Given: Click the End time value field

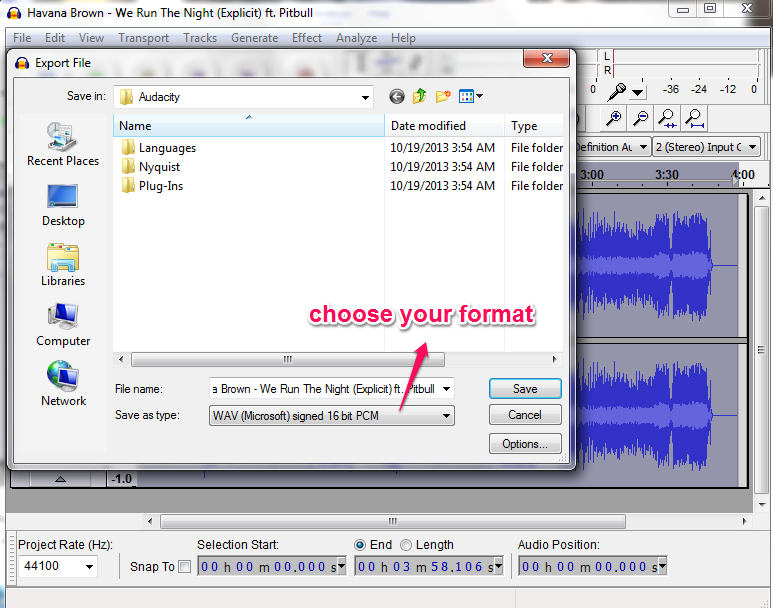Looking at the screenshot, I should click(425, 566).
